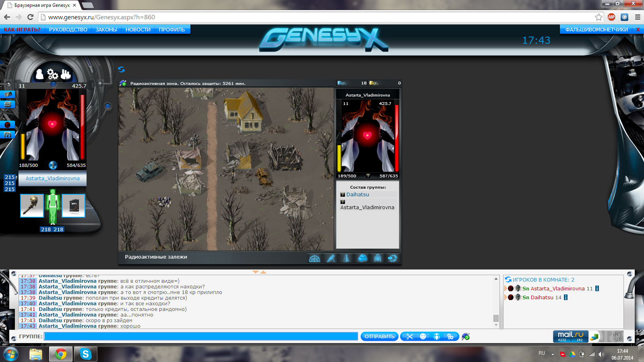Click the red health bar on left avatar
This screenshot has height=362, width=644.
tap(82, 127)
